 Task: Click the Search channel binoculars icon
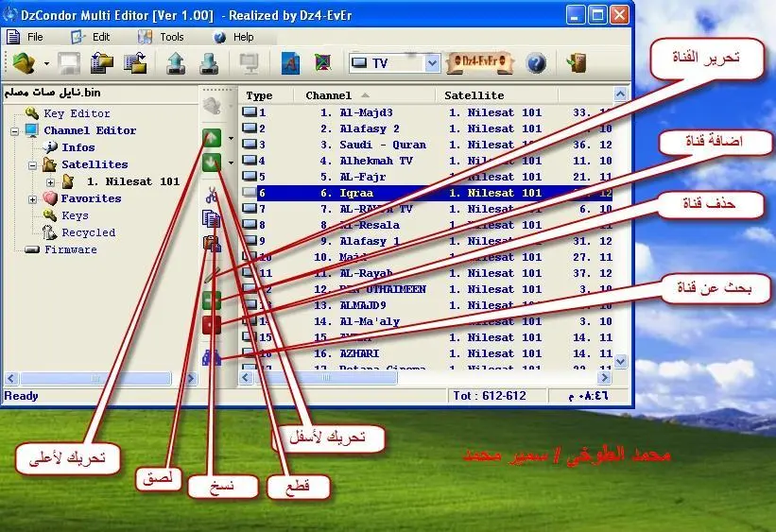pos(212,357)
